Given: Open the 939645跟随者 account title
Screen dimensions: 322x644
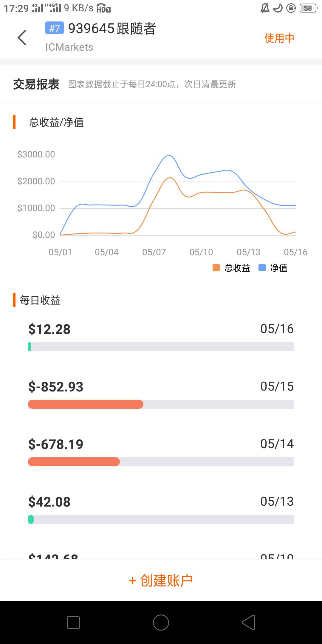Looking at the screenshot, I should [x=112, y=29].
